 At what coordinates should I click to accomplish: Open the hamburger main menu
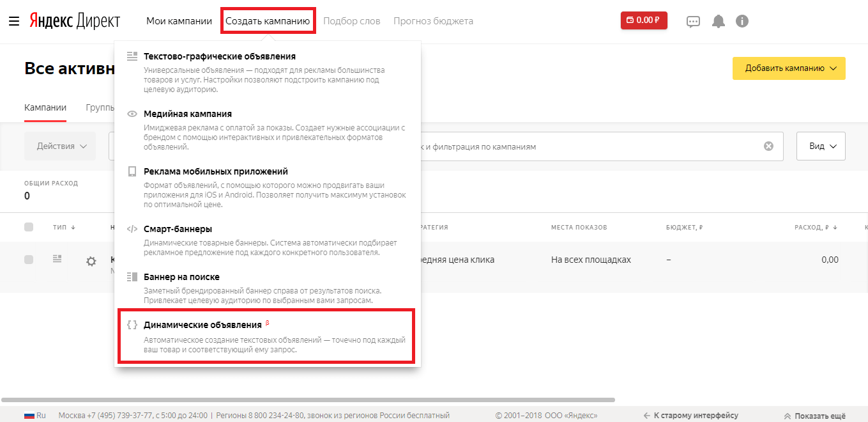14,21
